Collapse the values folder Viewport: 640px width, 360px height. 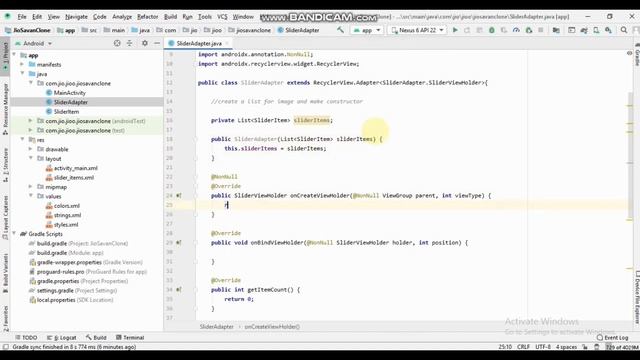[x=31, y=196]
